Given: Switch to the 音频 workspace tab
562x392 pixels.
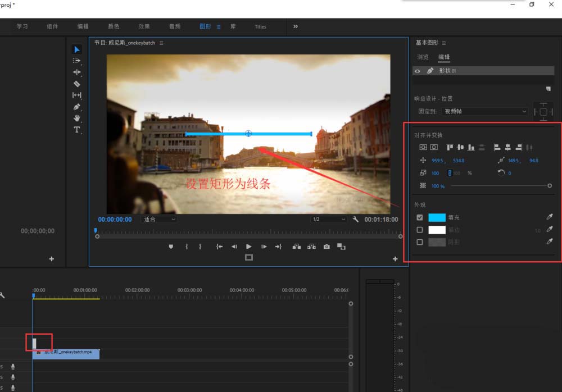Looking at the screenshot, I should 175,26.
